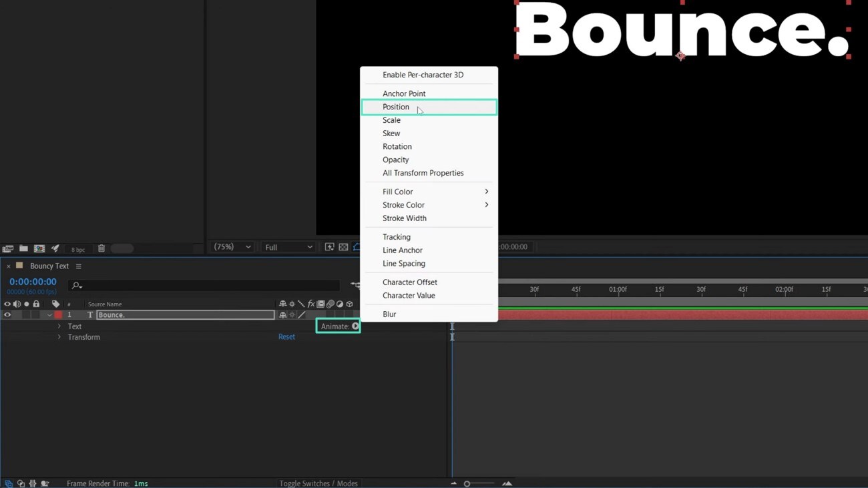Expand the Text property group

pos(59,326)
